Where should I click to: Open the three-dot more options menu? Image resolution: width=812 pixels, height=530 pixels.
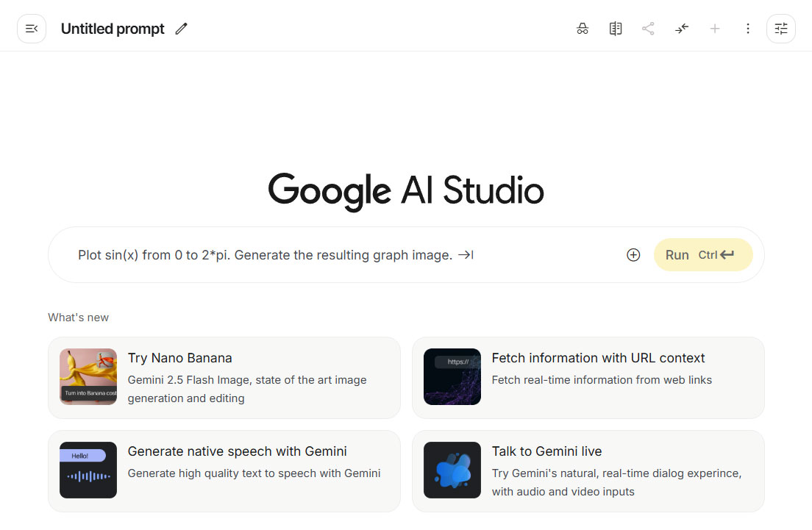click(748, 29)
